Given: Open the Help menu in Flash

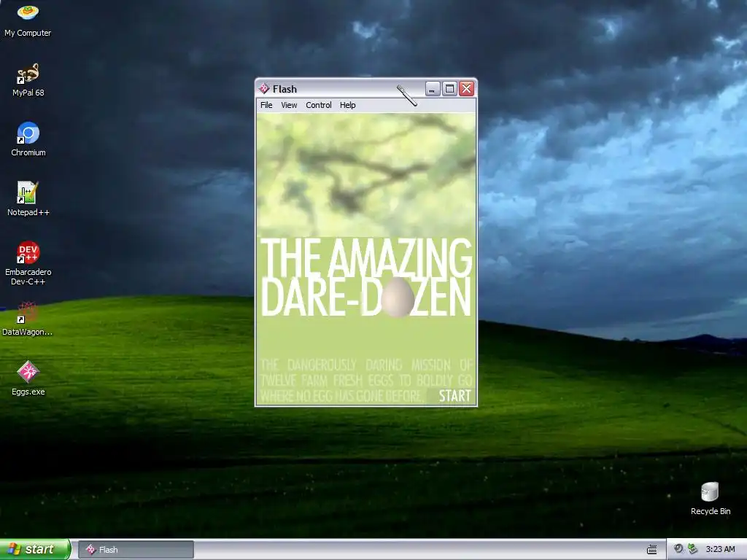Looking at the screenshot, I should [x=347, y=105].
